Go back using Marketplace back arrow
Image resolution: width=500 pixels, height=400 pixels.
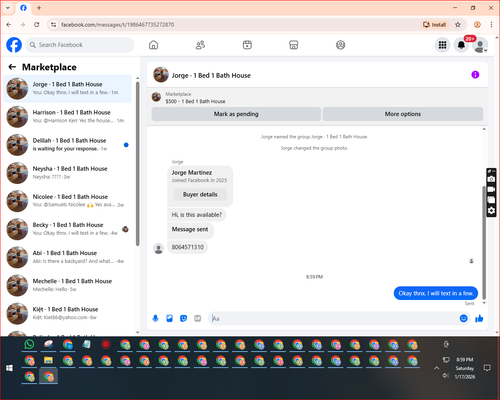coord(12,67)
